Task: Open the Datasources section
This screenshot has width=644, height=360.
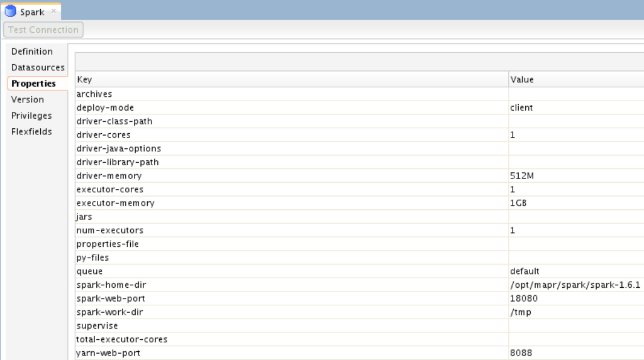Action: pyautogui.click(x=38, y=67)
